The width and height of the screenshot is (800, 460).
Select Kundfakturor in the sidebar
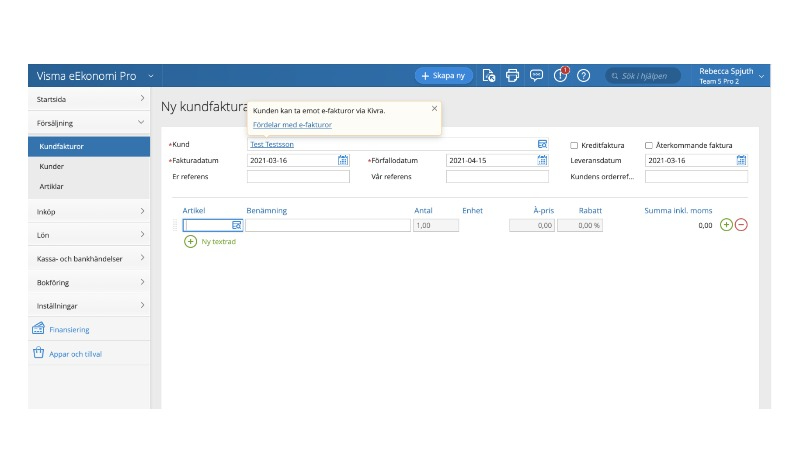click(x=89, y=146)
